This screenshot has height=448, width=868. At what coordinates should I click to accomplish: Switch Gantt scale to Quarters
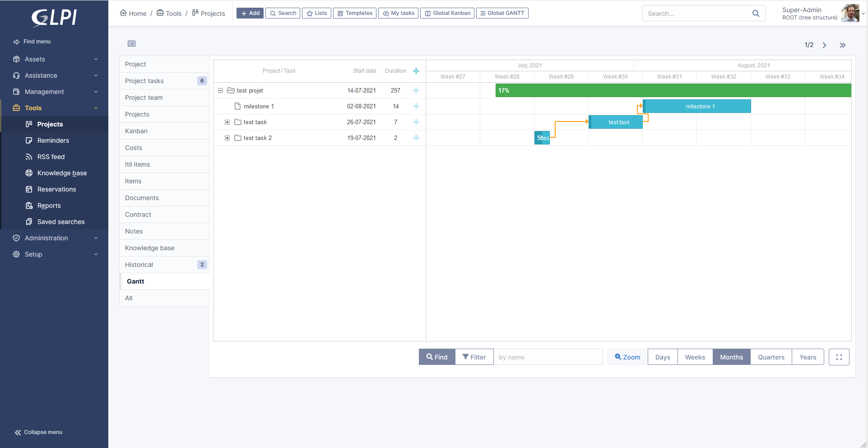771,357
